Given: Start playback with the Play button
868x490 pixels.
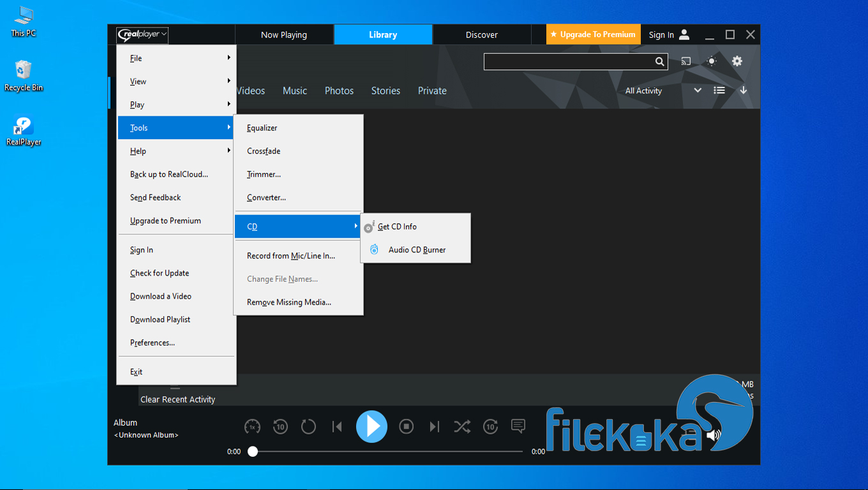Looking at the screenshot, I should pyautogui.click(x=372, y=427).
